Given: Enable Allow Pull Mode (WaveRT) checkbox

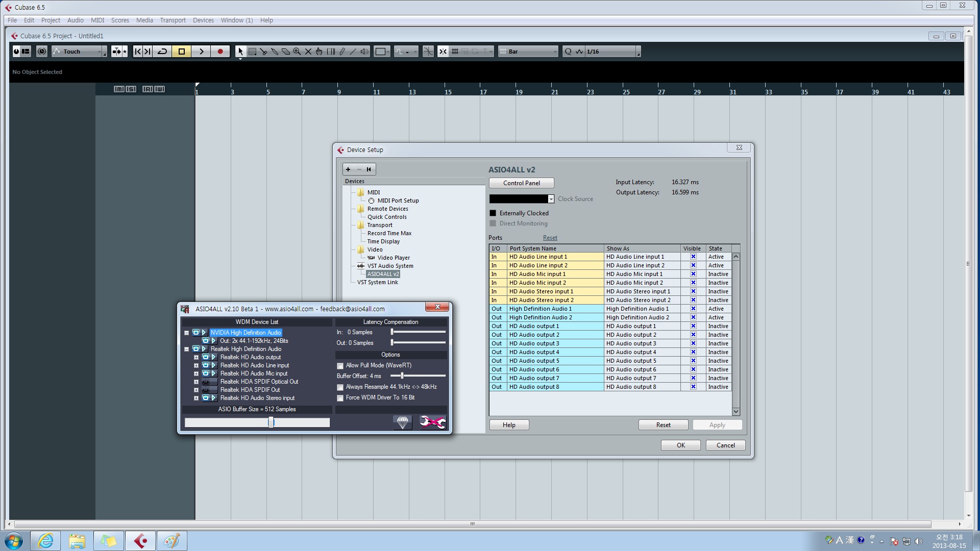Looking at the screenshot, I should point(340,366).
